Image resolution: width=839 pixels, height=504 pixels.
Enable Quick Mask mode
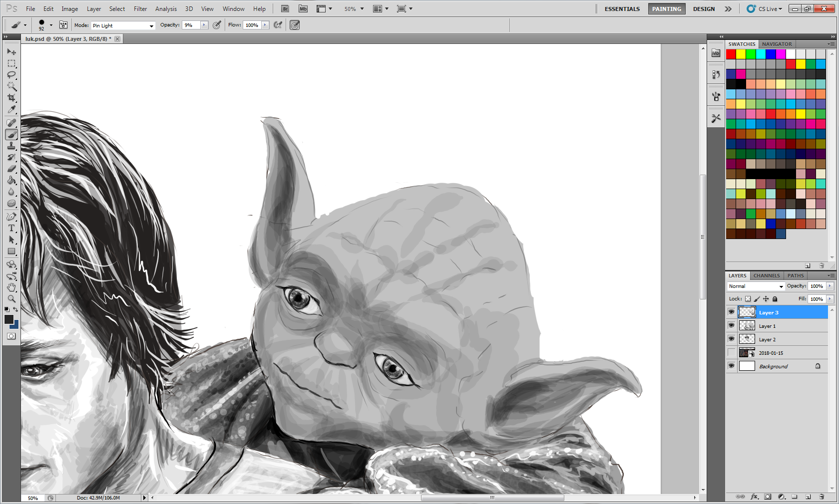tap(11, 336)
